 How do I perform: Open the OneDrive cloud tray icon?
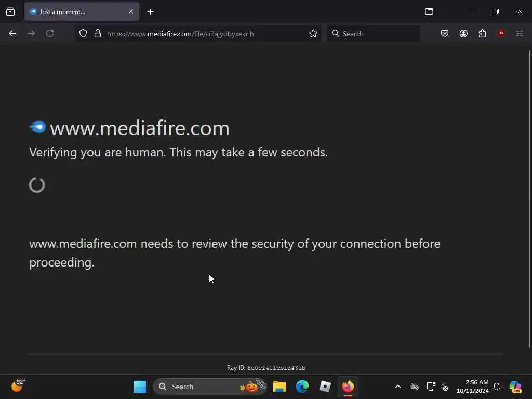414,387
